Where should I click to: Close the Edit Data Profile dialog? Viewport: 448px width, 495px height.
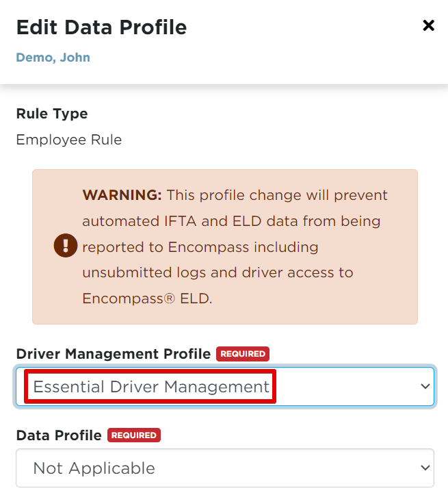click(x=428, y=25)
